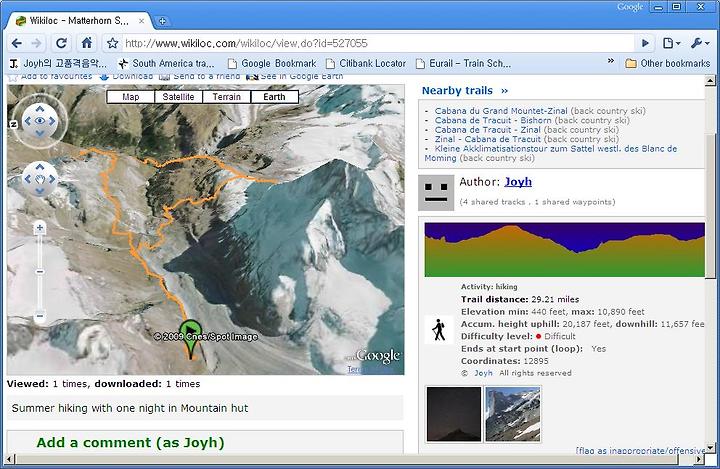Open the page control menu
Screen dimensions: 720x469
point(671,43)
